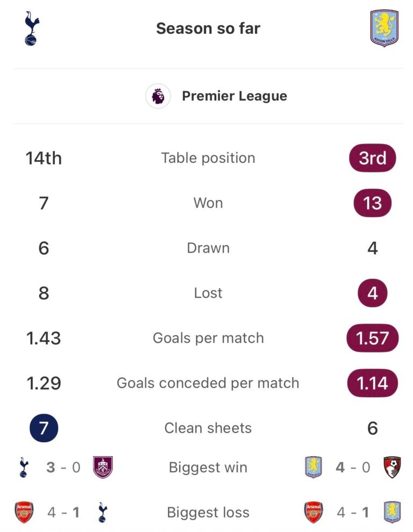
Task: Tap the highlighted 13 wins badge
Action: (373, 203)
